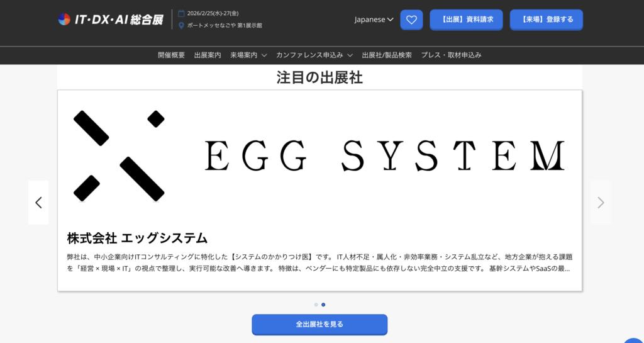644x343 pixels.
Task: Select the second carousel pagination dot
Action: click(323, 305)
